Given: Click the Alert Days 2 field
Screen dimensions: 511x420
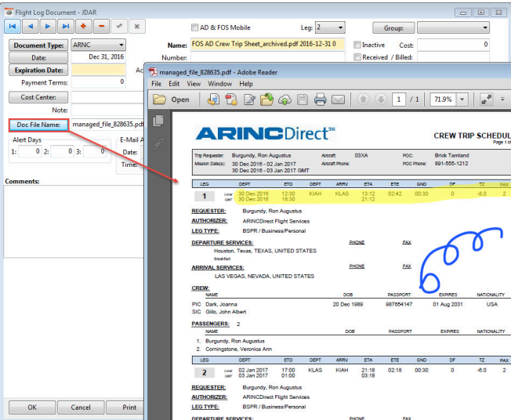Looking at the screenshot, I should coord(62,151).
